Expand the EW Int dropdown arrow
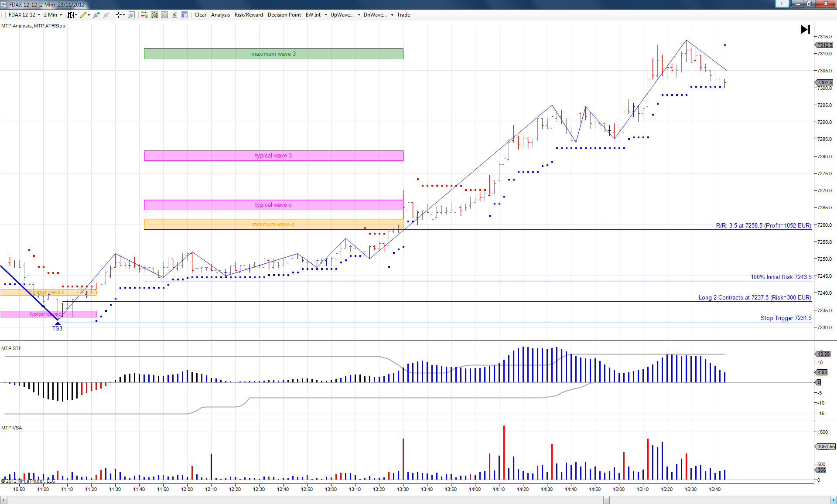Image resolution: width=837 pixels, height=504 pixels. click(326, 15)
